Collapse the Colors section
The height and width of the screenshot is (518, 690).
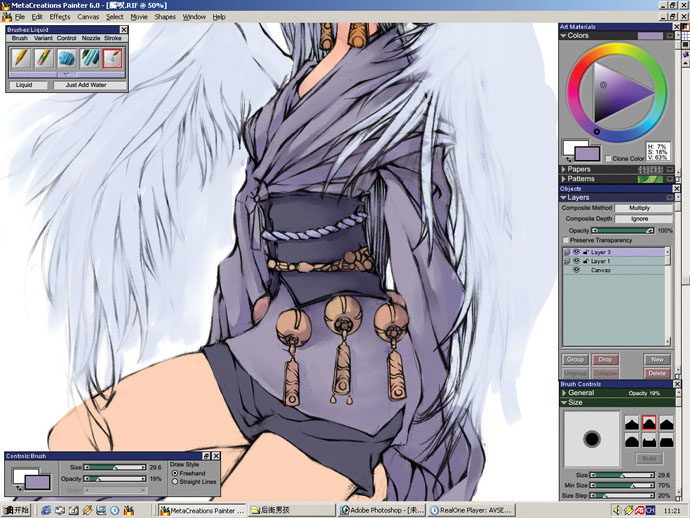tap(563, 36)
